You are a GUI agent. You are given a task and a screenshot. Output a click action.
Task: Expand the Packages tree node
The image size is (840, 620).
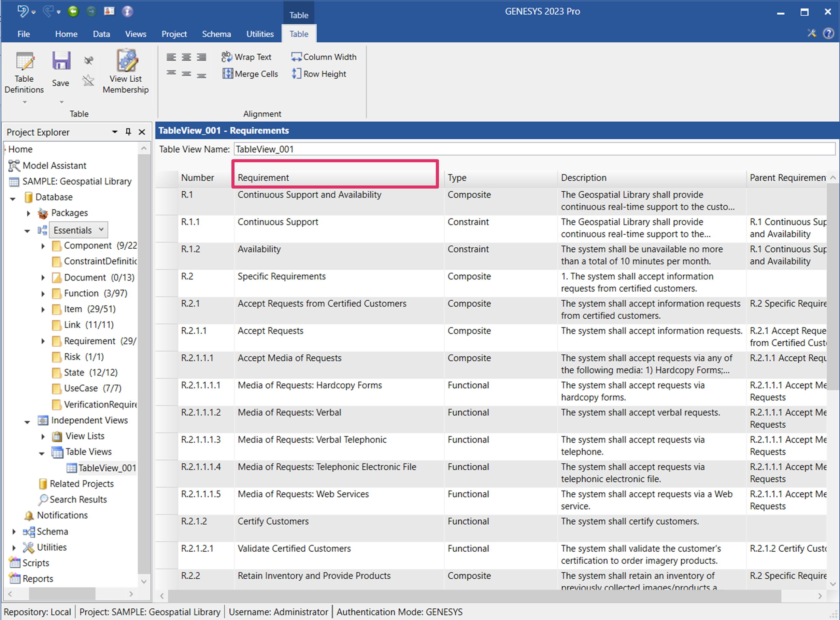pos(28,213)
